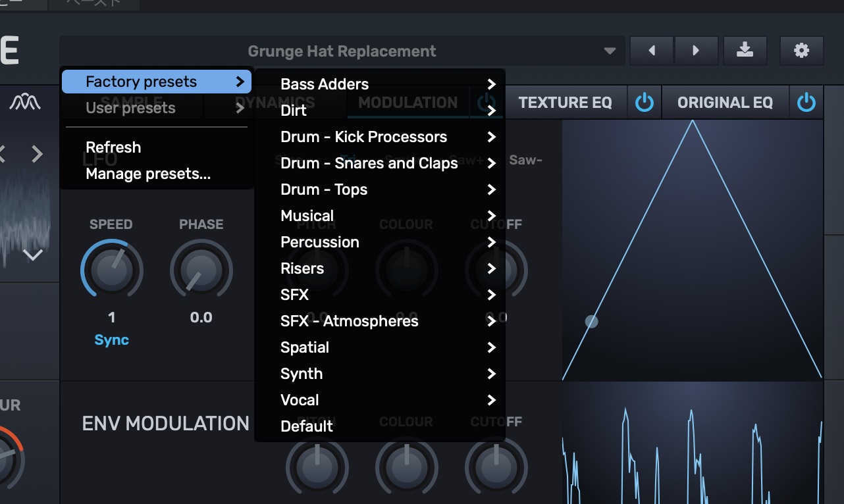This screenshot has height=504, width=844.
Task: Open the settings gear icon
Action: click(x=801, y=51)
